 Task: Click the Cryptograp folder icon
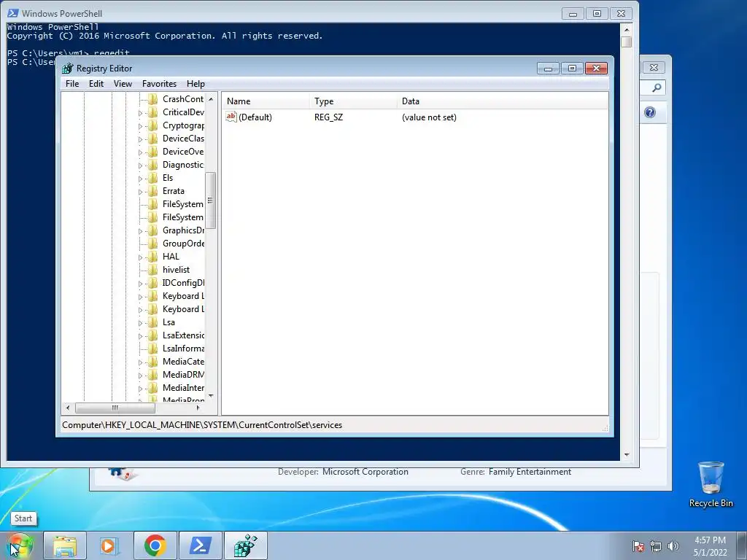click(153, 125)
